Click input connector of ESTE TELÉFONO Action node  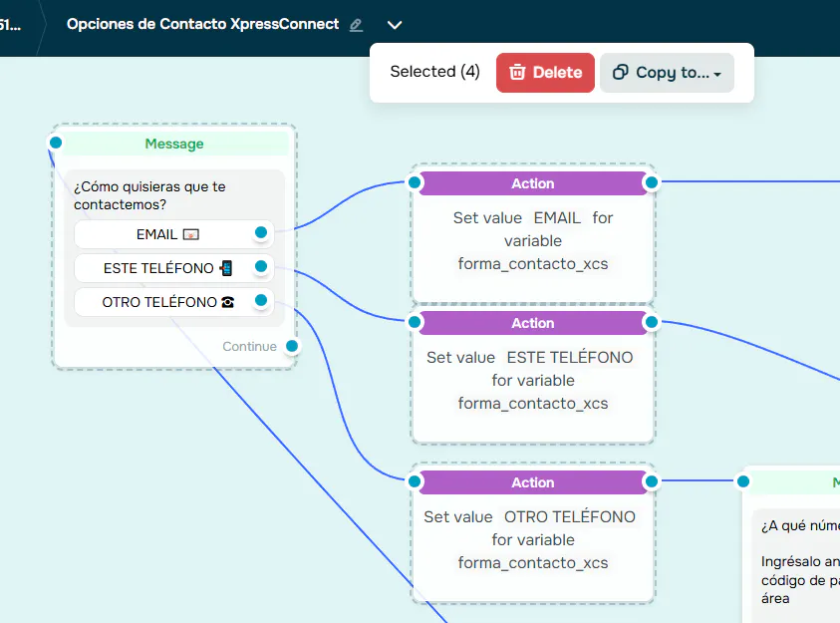[x=414, y=322]
